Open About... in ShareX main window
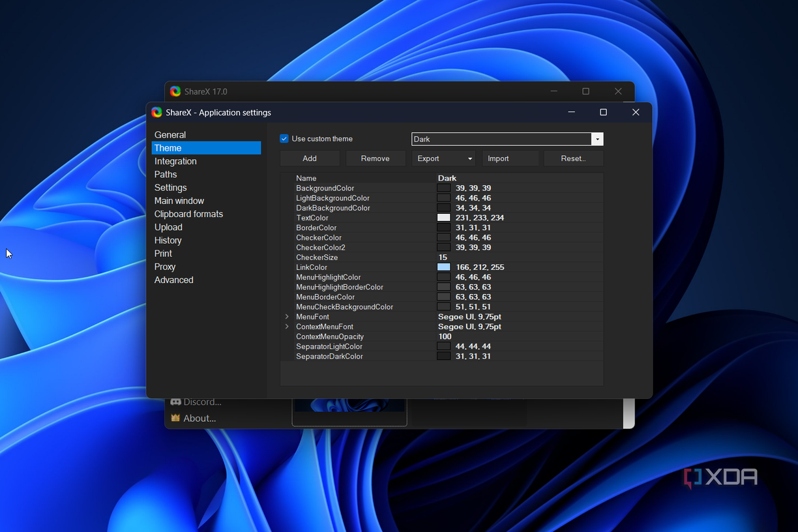 tap(199, 419)
